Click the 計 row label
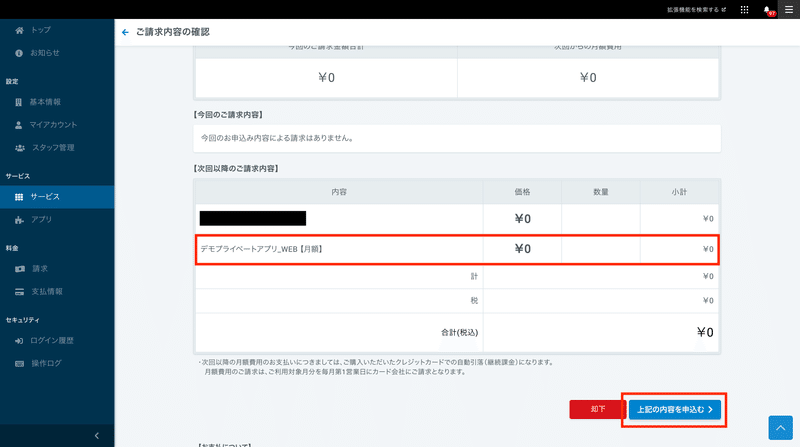The image size is (800, 447). tap(474, 276)
